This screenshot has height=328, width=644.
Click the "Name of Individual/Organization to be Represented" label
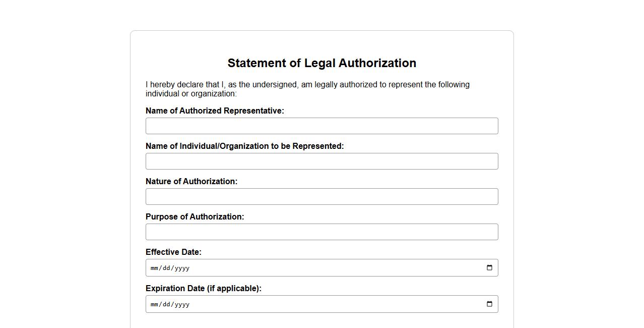244,146
